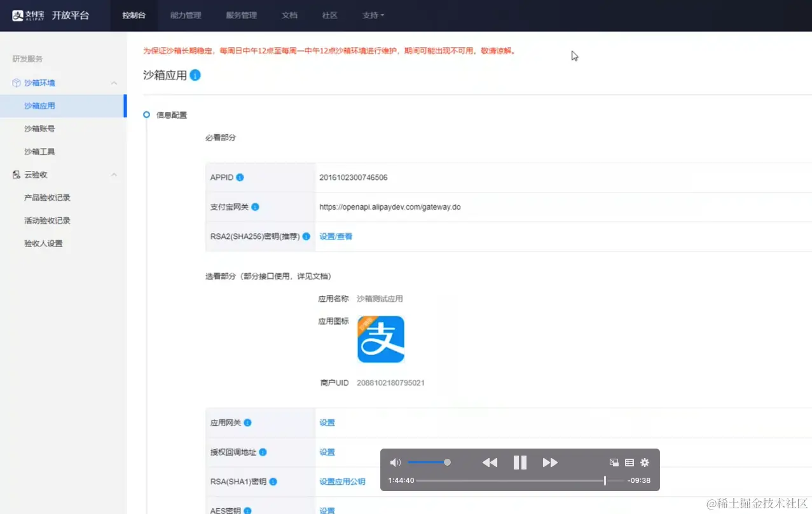The height and width of the screenshot is (514, 812).
Task: Click the Alipay logo in header
Action: [27, 15]
